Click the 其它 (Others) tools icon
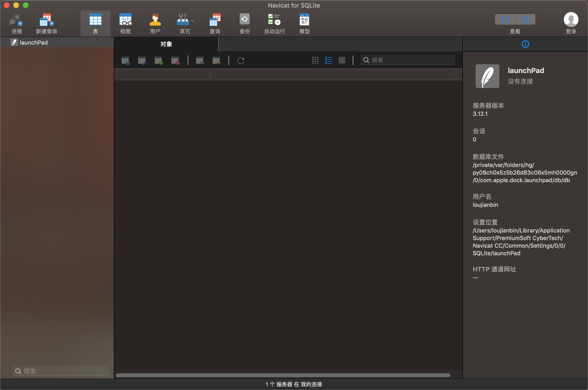Viewport: 588px width, 390px height. point(183,20)
